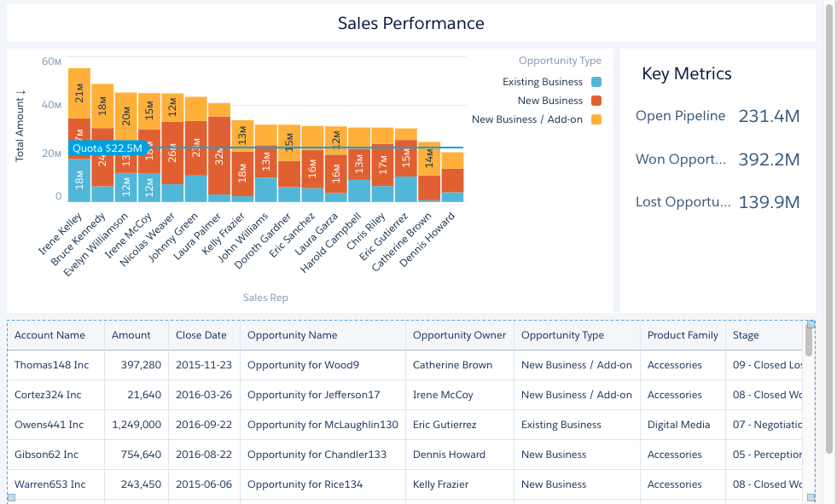Select Irene Kelley's tallest stacked bar
The height and width of the screenshot is (504, 837).
pos(79,135)
